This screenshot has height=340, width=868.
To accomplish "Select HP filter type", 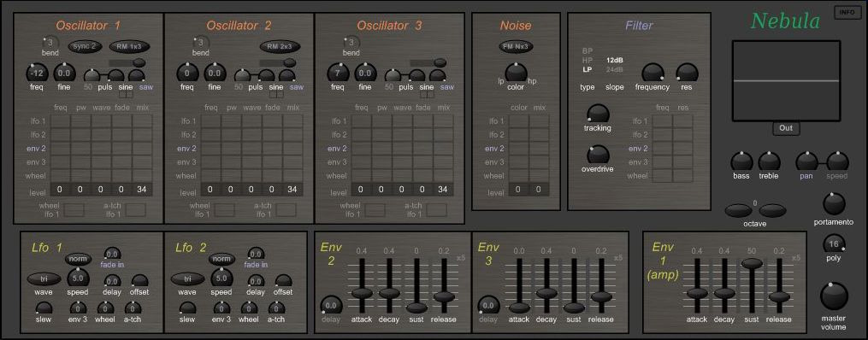I will (x=587, y=61).
